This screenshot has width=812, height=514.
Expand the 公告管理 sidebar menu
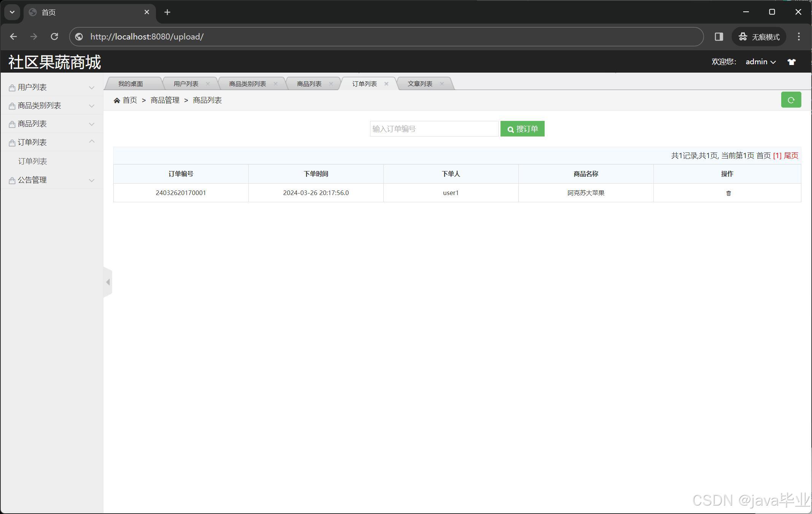[x=52, y=180]
